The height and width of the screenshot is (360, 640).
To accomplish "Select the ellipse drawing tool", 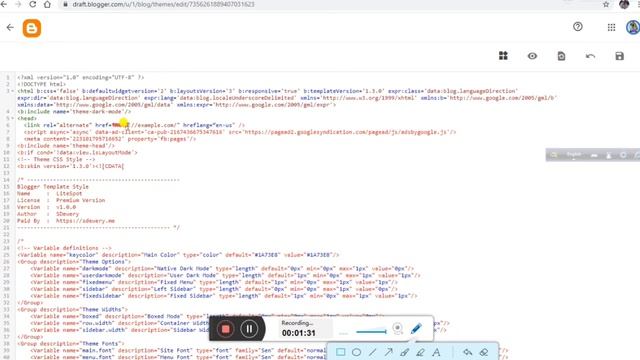I will click(356, 352).
